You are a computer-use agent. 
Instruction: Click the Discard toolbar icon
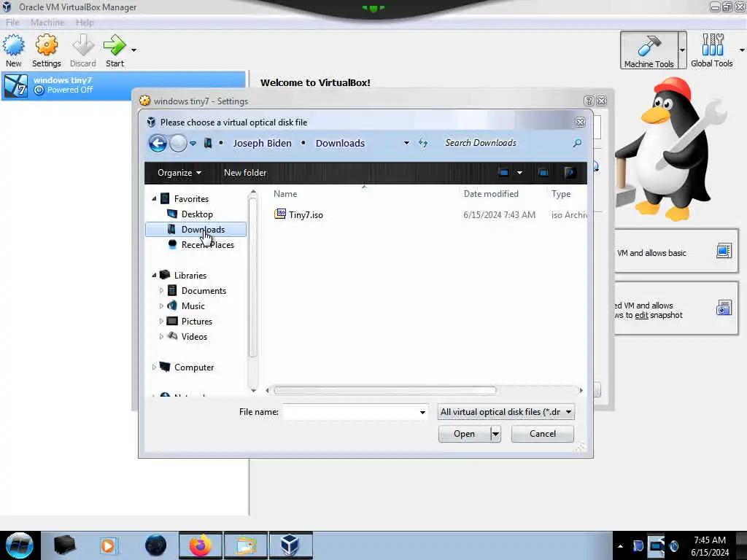click(83, 50)
